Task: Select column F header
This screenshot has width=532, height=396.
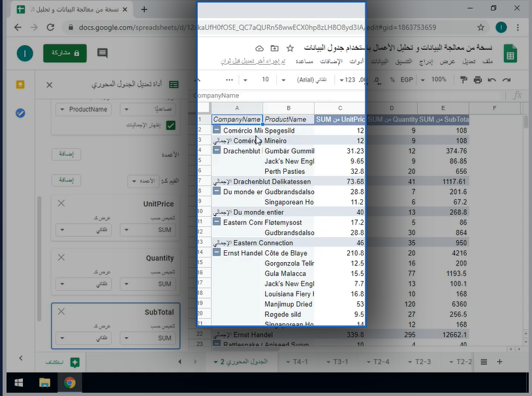Action: [495, 108]
